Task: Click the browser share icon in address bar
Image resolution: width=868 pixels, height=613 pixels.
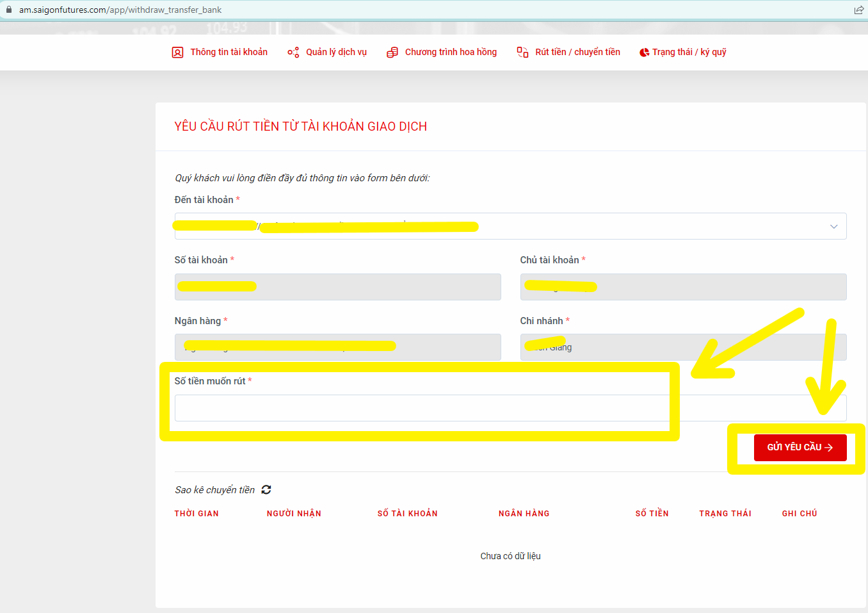Action: point(859,10)
